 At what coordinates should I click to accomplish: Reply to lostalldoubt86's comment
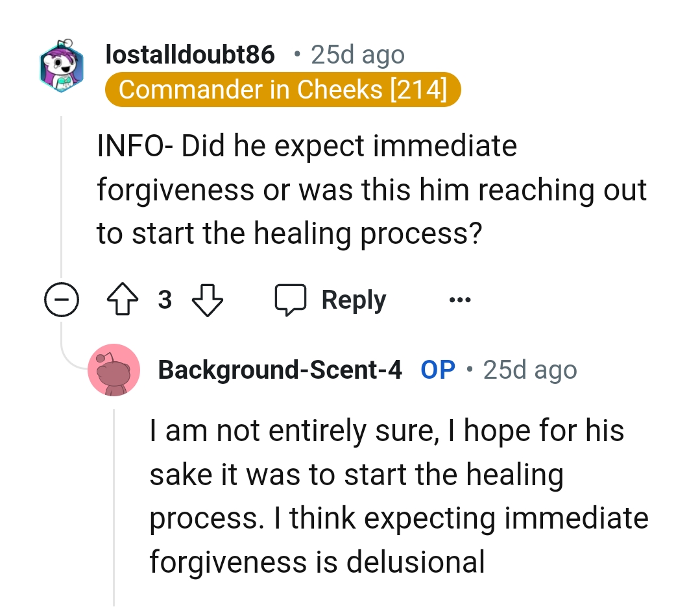352,299
